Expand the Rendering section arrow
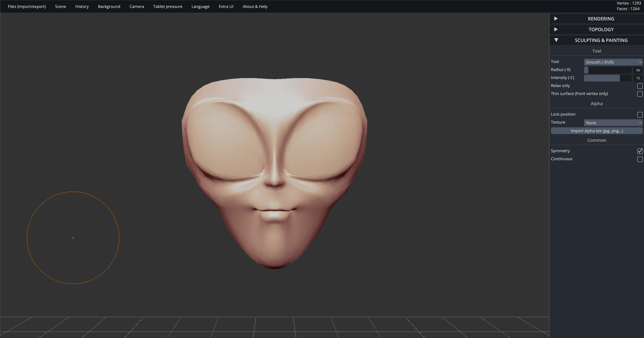Image resolution: width=644 pixels, height=338 pixels. [556, 19]
